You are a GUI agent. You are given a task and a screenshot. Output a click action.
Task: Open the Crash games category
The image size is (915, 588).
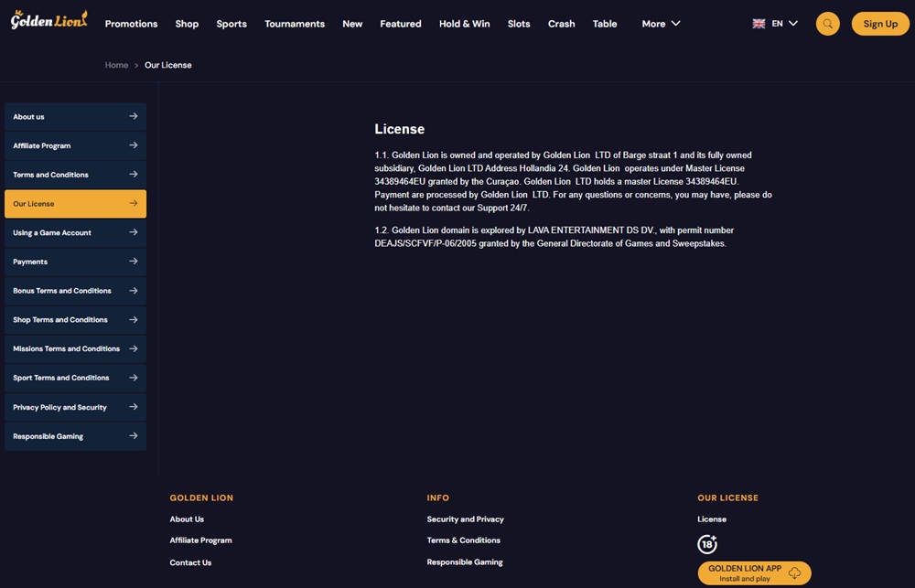click(x=562, y=24)
